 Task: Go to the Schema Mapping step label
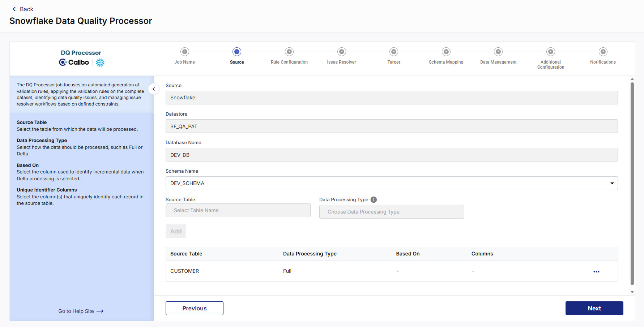pos(446,62)
